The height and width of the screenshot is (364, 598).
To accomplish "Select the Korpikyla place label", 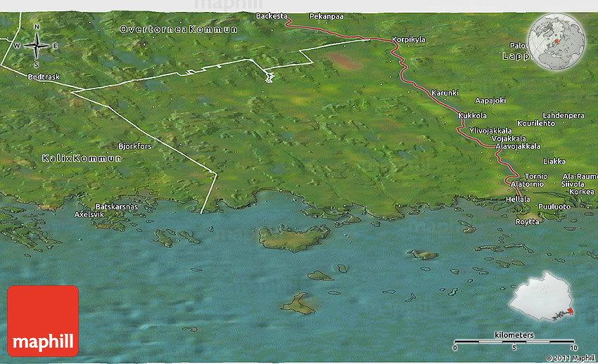I will 409,40.
